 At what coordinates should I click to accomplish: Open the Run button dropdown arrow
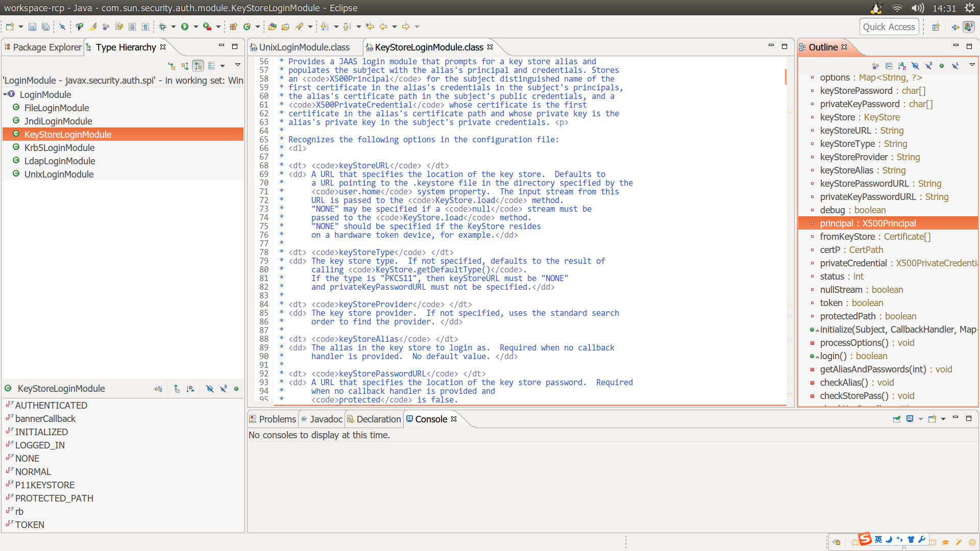coord(196,27)
